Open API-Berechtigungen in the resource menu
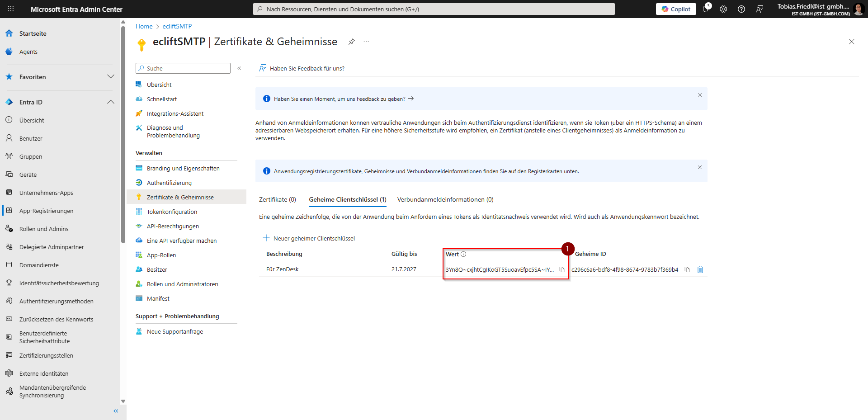 (x=173, y=226)
